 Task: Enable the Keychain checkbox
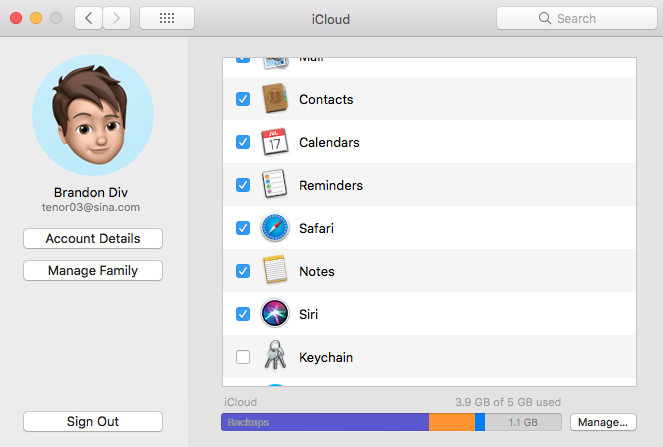coord(243,357)
